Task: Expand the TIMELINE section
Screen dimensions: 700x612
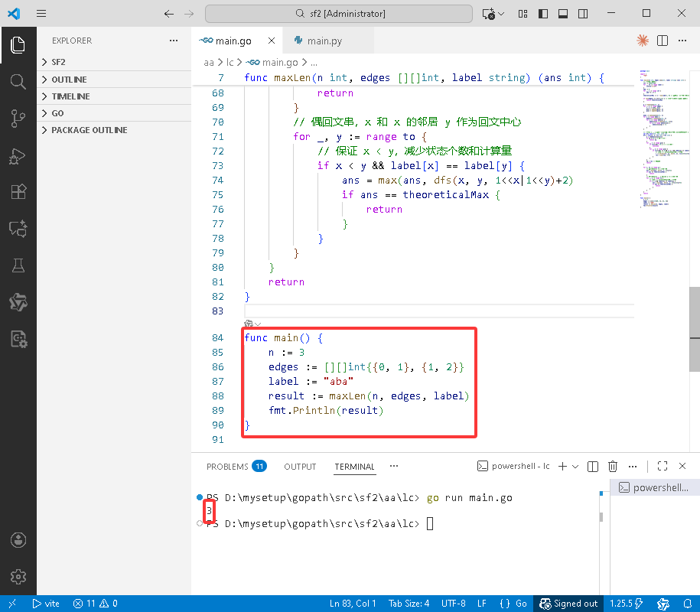Action: click(x=114, y=96)
